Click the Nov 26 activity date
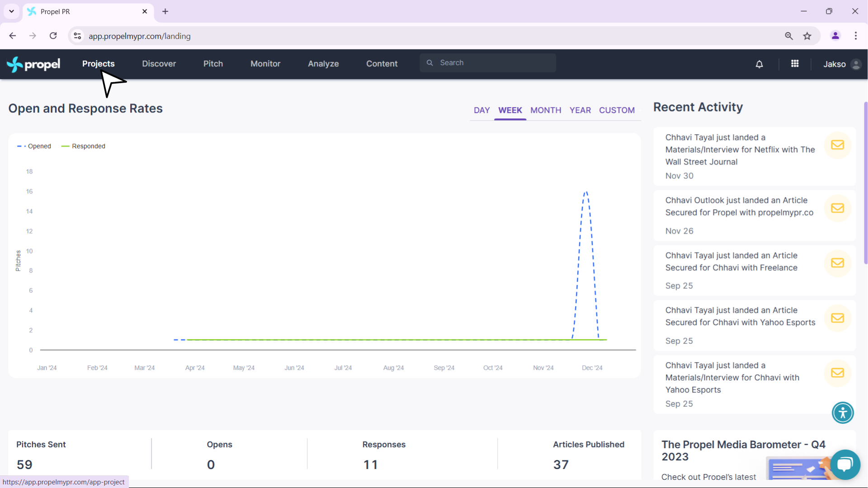This screenshot has height=488, width=868. [679, 231]
